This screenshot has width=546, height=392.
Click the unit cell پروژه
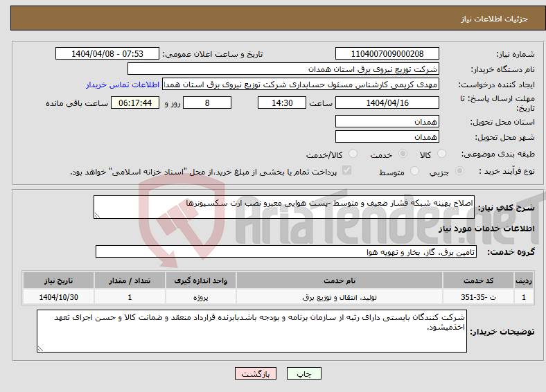tap(201, 297)
